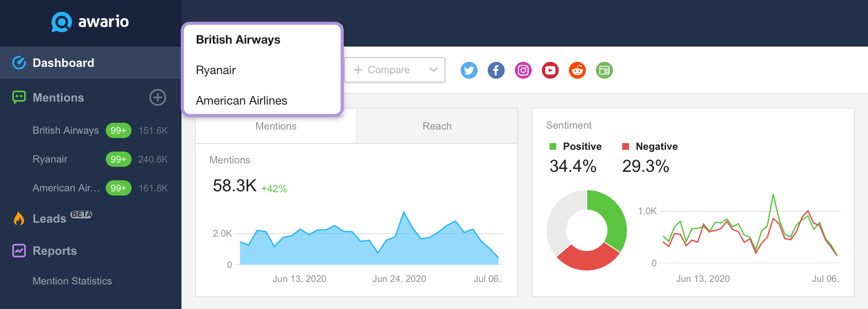Viewport: 868px width, 309px height.
Task: Click the Positive green legend swatch
Action: (553, 146)
